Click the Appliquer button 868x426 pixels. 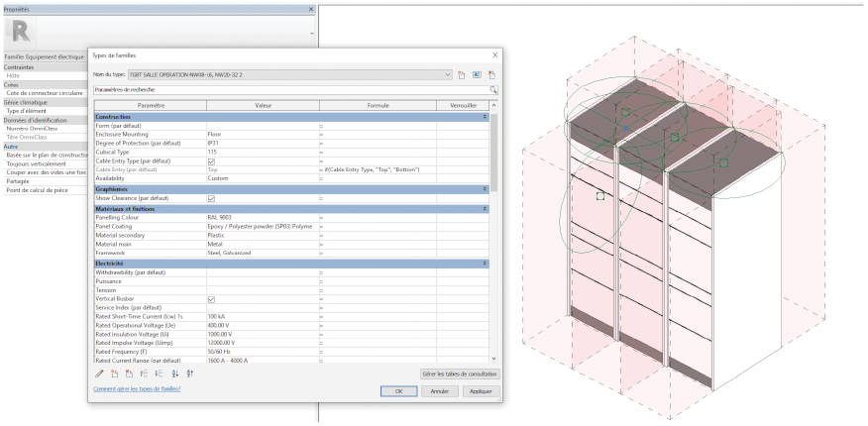[481, 391]
